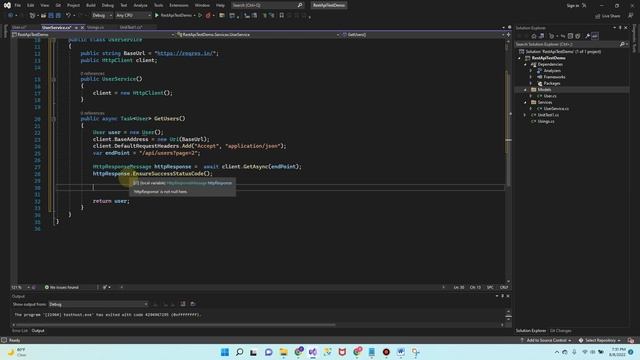Open the File menu
This screenshot has width=640, height=360.
(x=18, y=5)
